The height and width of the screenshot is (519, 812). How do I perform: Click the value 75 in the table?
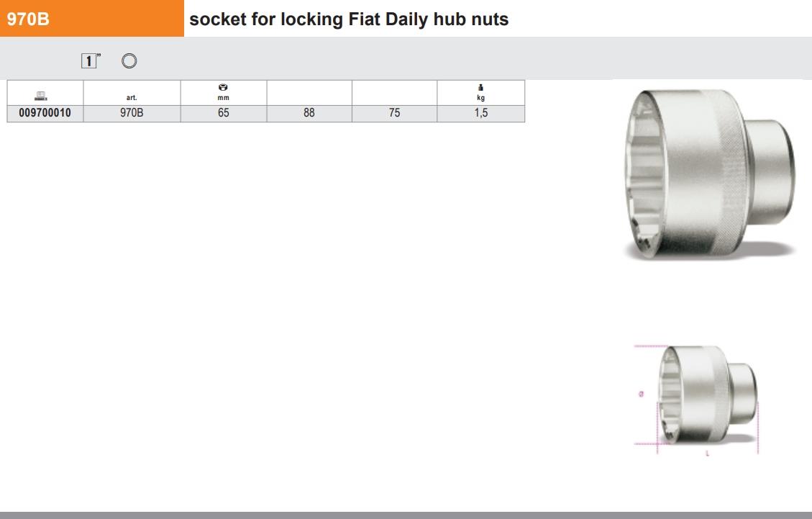pyautogui.click(x=394, y=113)
